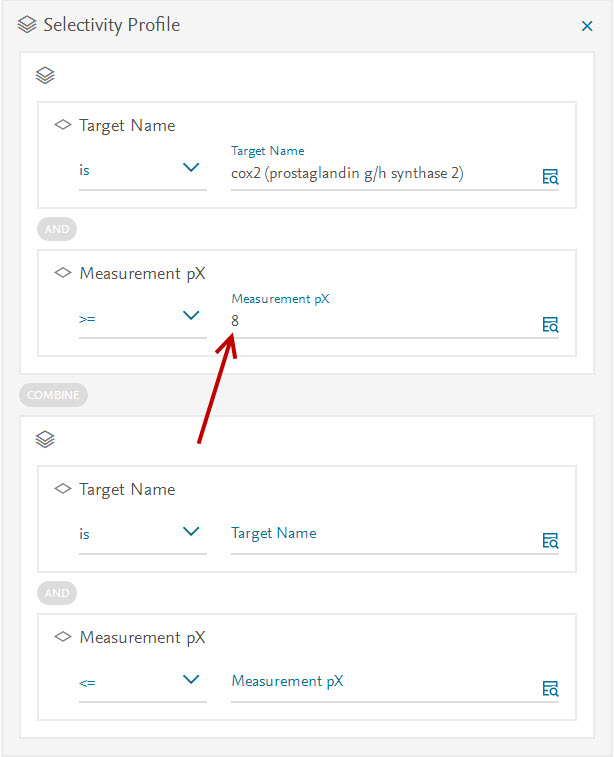Screen dimensions: 614x757
Task: Click the Selectivity Profile layers icon in header
Action: pyautogui.click(x=27, y=25)
